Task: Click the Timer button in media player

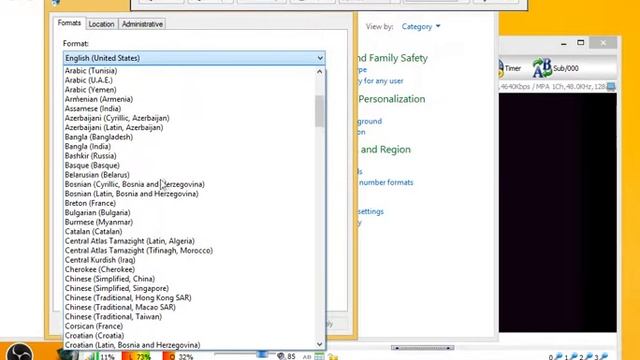Action: (509, 68)
